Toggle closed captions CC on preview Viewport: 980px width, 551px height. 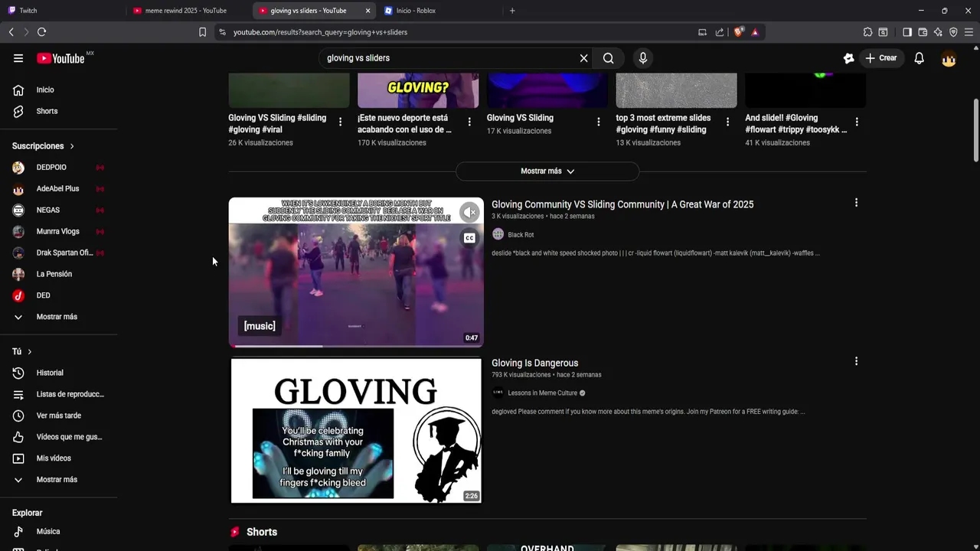pyautogui.click(x=469, y=238)
